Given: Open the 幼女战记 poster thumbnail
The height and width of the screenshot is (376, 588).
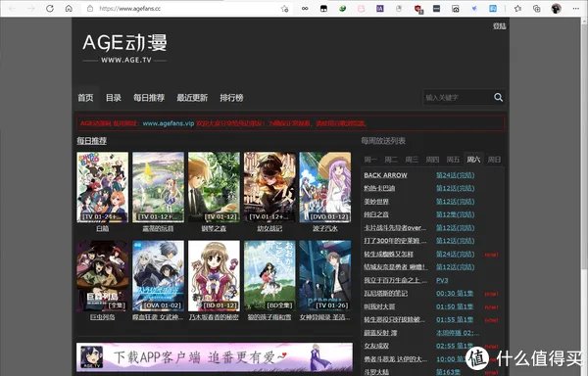Looking at the screenshot, I should pyautogui.click(x=269, y=187).
